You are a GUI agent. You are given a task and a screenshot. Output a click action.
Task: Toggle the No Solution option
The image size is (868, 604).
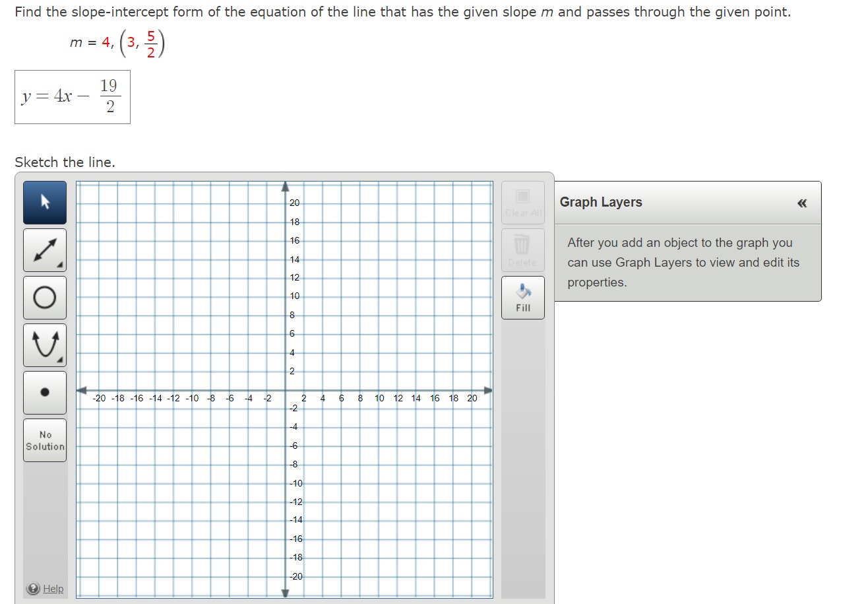44,440
